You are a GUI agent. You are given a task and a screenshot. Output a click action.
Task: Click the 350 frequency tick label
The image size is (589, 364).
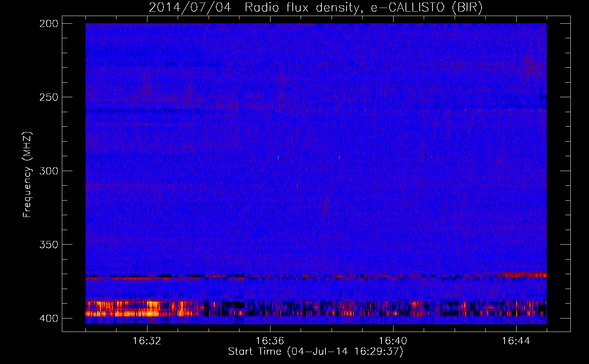pos(49,244)
